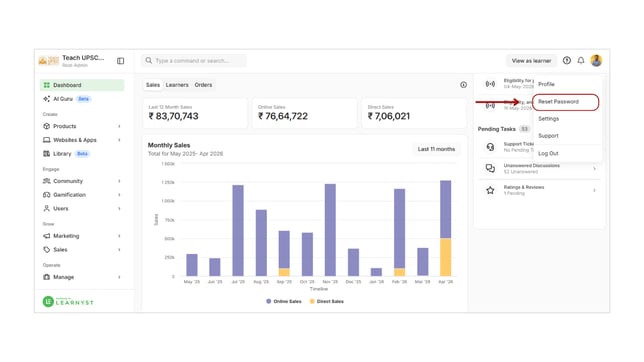Select Support in the user menu
The height and width of the screenshot is (362, 644).
pos(548,136)
